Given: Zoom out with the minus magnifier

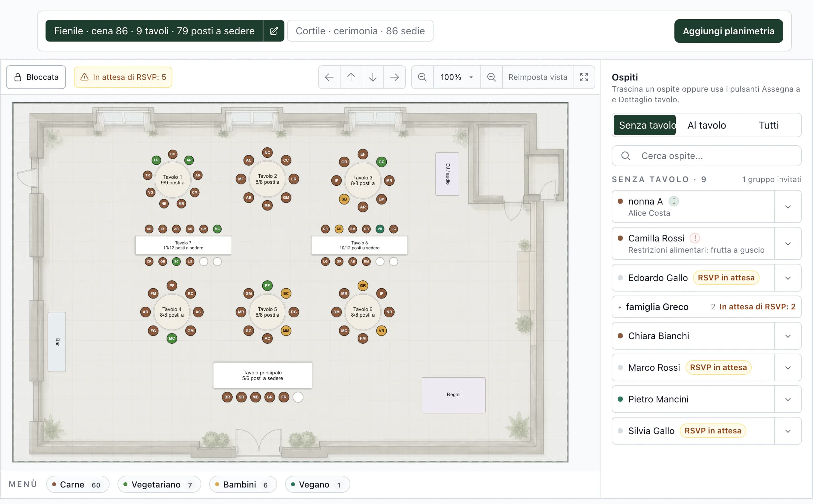Looking at the screenshot, I should pos(422,77).
